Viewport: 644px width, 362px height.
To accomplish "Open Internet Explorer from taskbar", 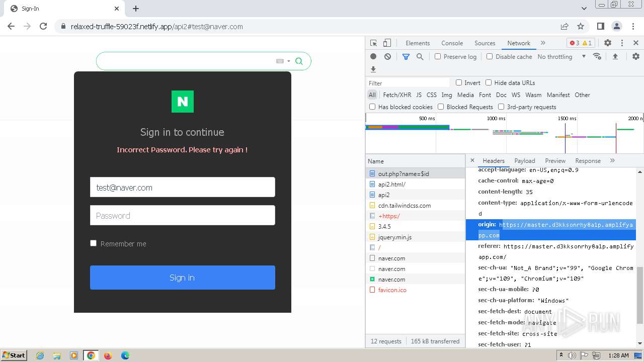I will point(40,355).
